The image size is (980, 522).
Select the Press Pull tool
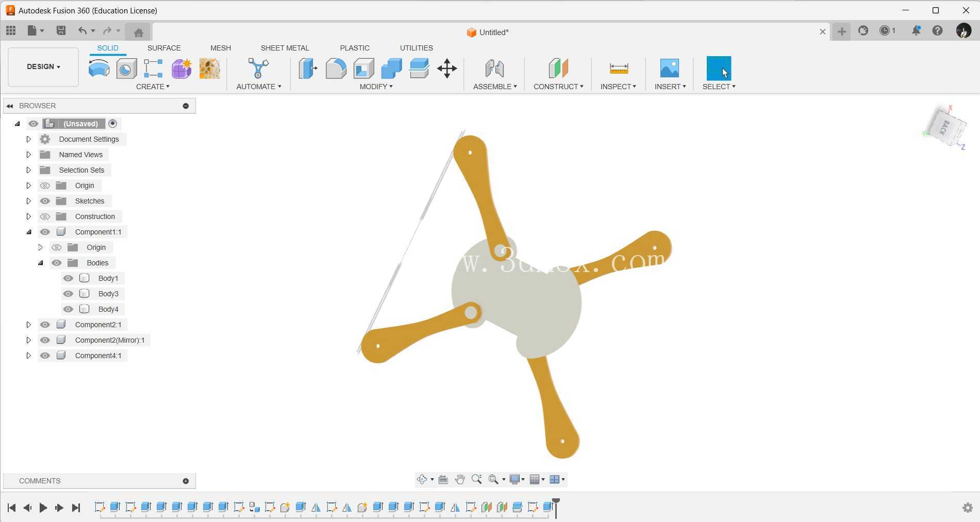[x=308, y=68]
